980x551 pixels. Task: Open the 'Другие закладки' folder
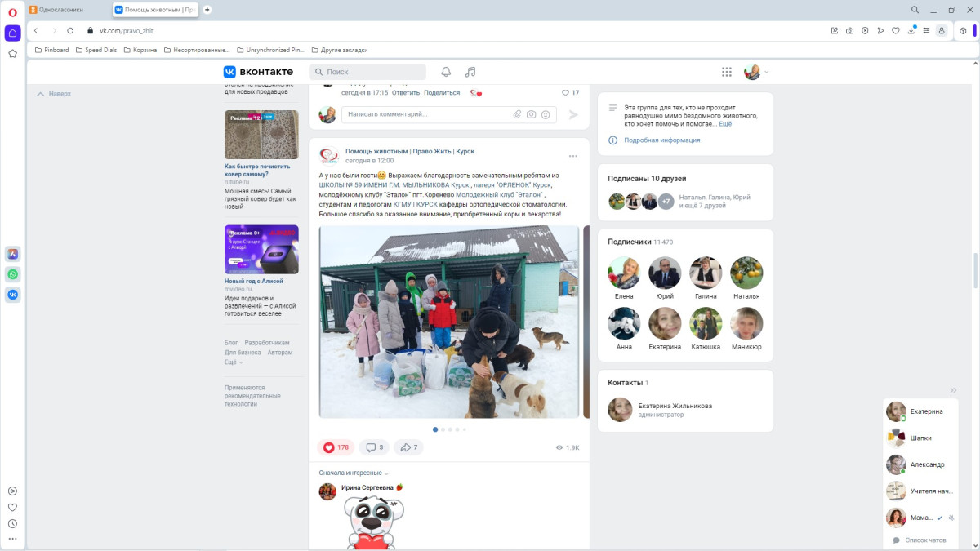pyautogui.click(x=339, y=50)
